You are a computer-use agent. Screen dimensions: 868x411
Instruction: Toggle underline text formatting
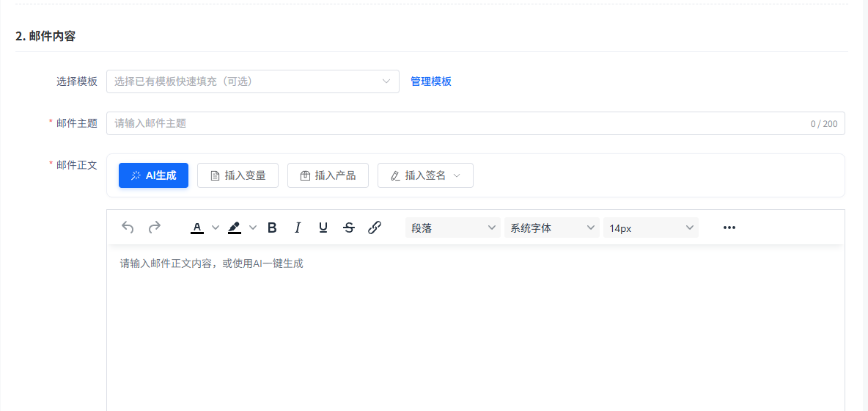pos(323,228)
